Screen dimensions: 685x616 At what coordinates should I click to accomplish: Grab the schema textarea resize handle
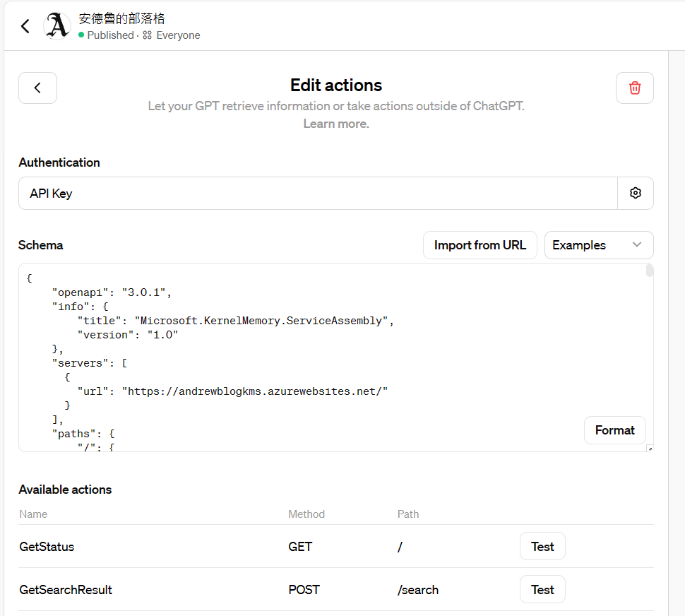[x=650, y=448]
